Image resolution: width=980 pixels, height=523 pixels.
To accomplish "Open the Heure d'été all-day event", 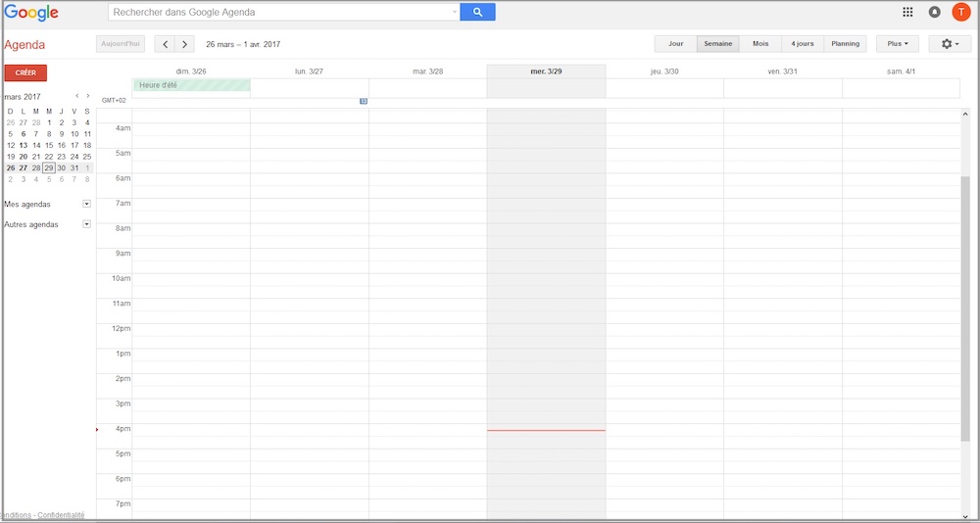I will click(x=191, y=85).
